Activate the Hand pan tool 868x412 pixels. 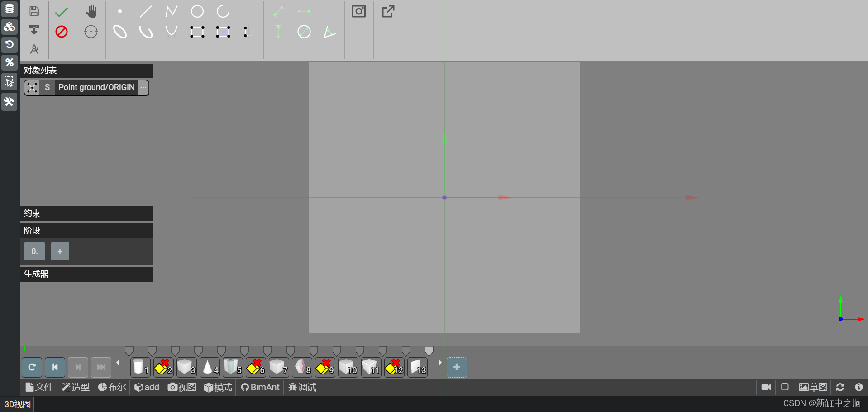[91, 11]
